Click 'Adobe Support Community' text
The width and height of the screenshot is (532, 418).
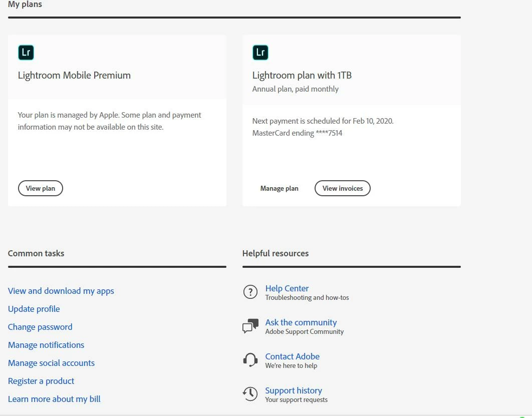tap(305, 331)
